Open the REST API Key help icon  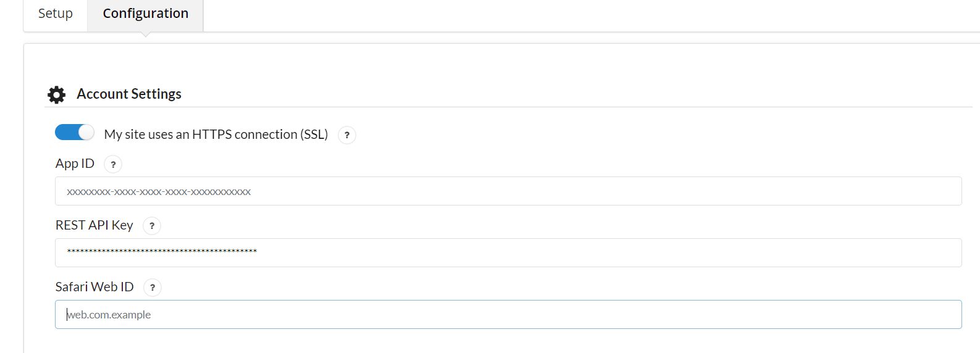[x=152, y=226]
